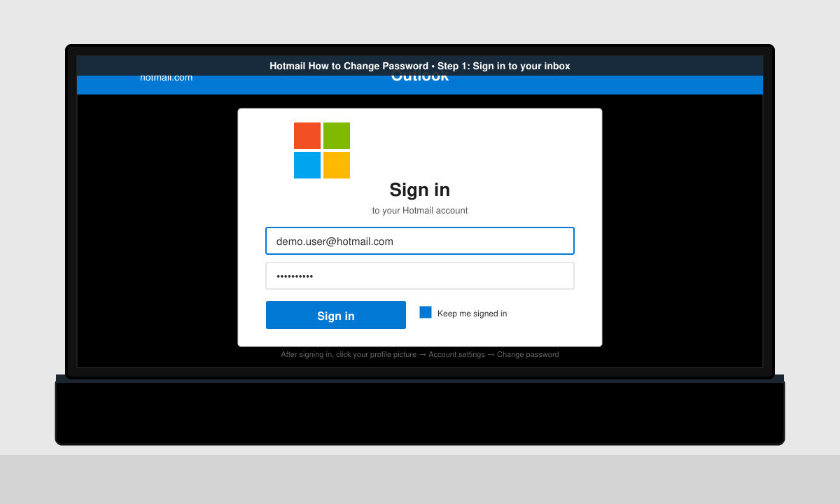Click the 'Keep me signed in' label
This screenshot has width=840, height=504.
[472, 314]
